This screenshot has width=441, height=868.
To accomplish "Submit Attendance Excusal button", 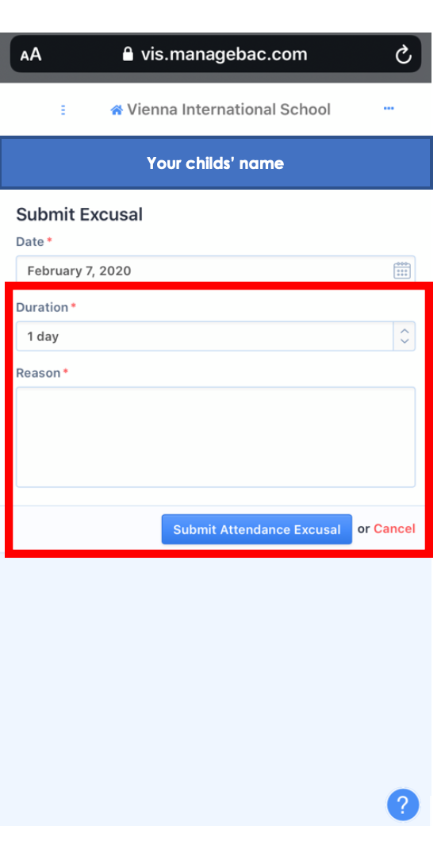I will coord(257,529).
